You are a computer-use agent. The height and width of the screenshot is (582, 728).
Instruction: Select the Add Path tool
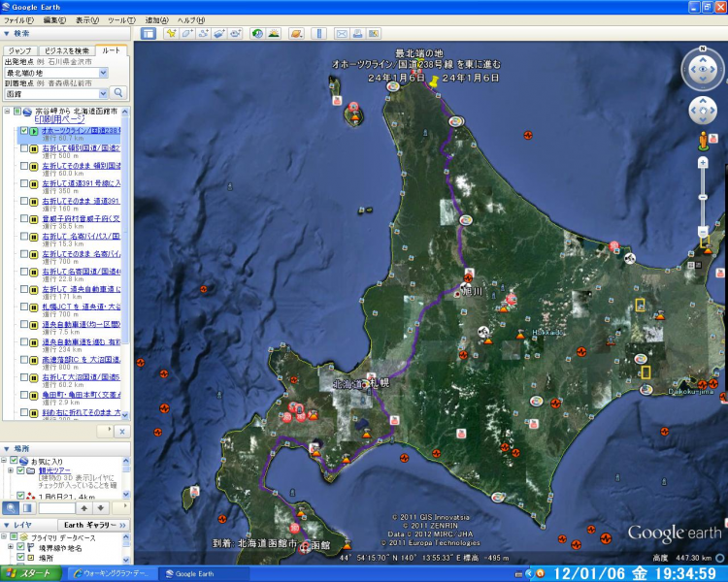pos(204,33)
